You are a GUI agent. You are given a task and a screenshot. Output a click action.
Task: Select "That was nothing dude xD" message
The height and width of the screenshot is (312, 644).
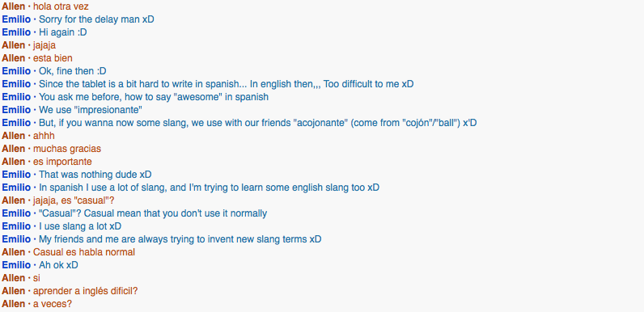coord(95,175)
